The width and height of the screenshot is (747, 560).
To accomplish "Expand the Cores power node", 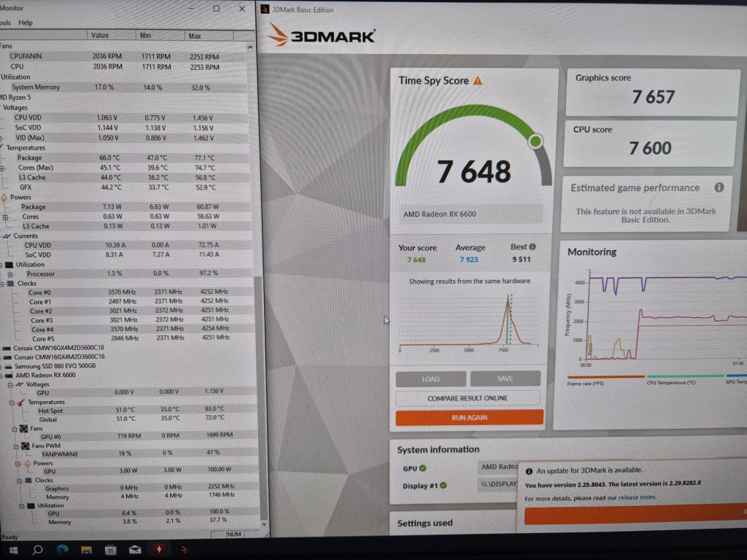I will [x=5, y=217].
